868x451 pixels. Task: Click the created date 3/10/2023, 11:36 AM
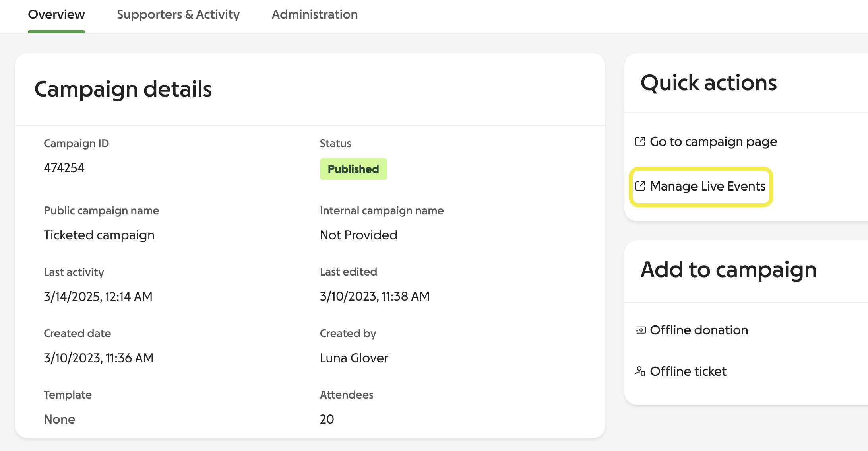tap(99, 358)
